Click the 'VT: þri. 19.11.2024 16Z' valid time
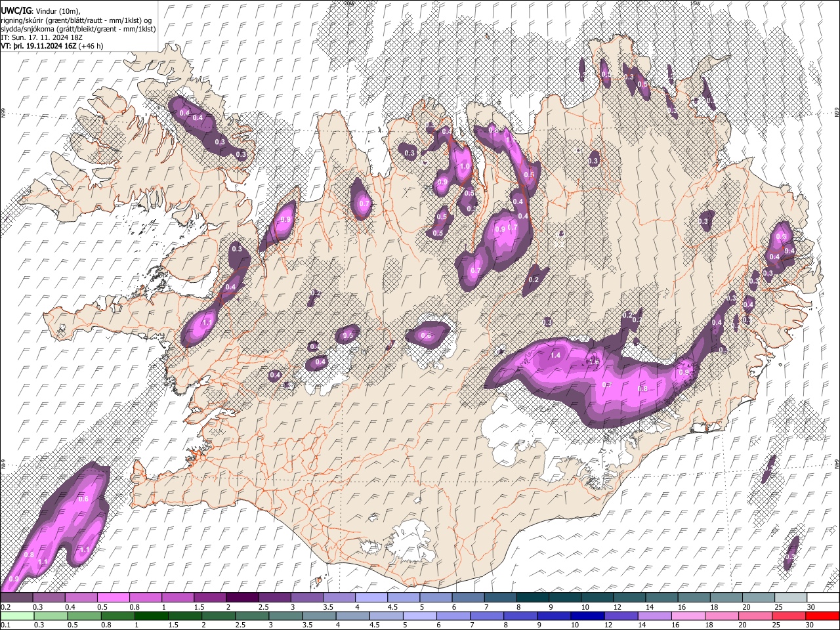The height and width of the screenshot is (630, 840). click(39, 46)
